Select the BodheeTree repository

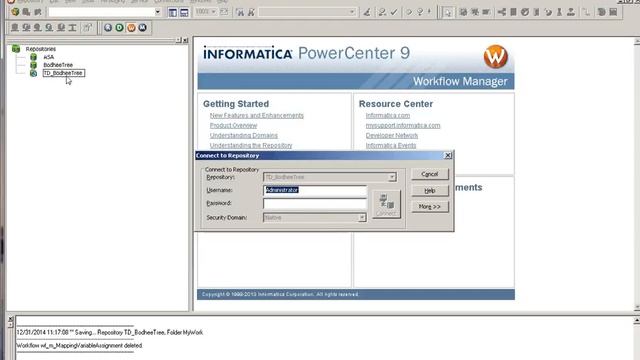click(x=58, y=65)
